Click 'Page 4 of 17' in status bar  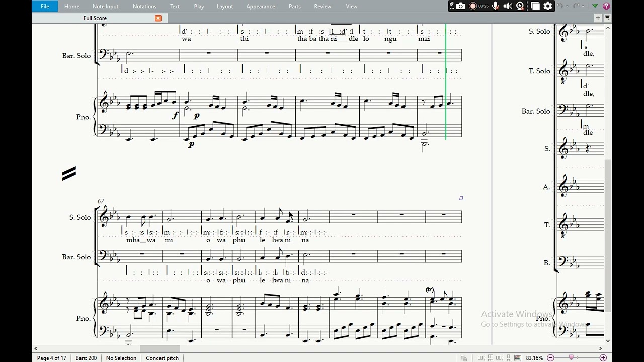[52, 358]
